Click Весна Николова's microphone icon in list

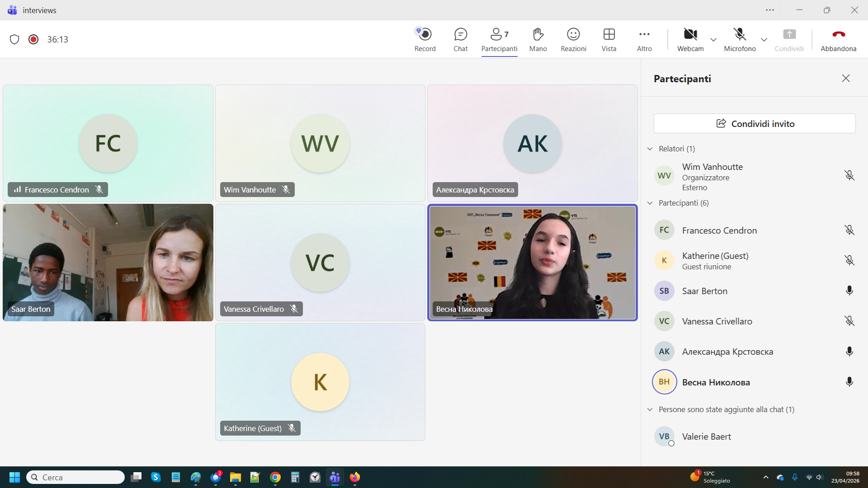(849, 382)
